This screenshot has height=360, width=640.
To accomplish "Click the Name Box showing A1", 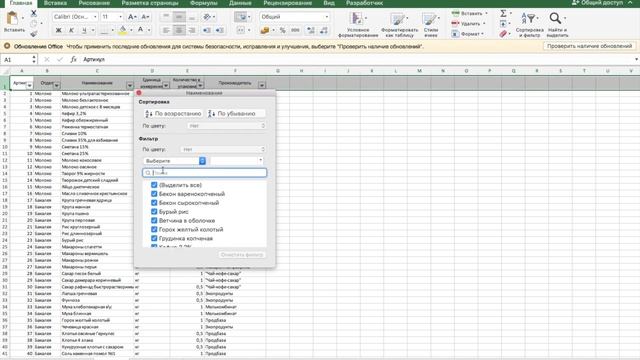I will [x=18, y=60].
